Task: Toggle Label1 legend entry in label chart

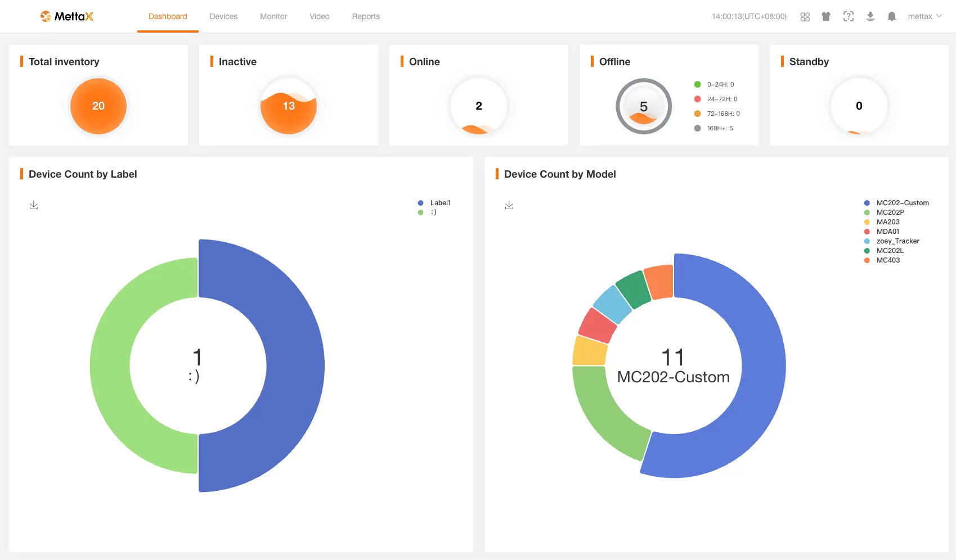Action: [x=439, y=203]
